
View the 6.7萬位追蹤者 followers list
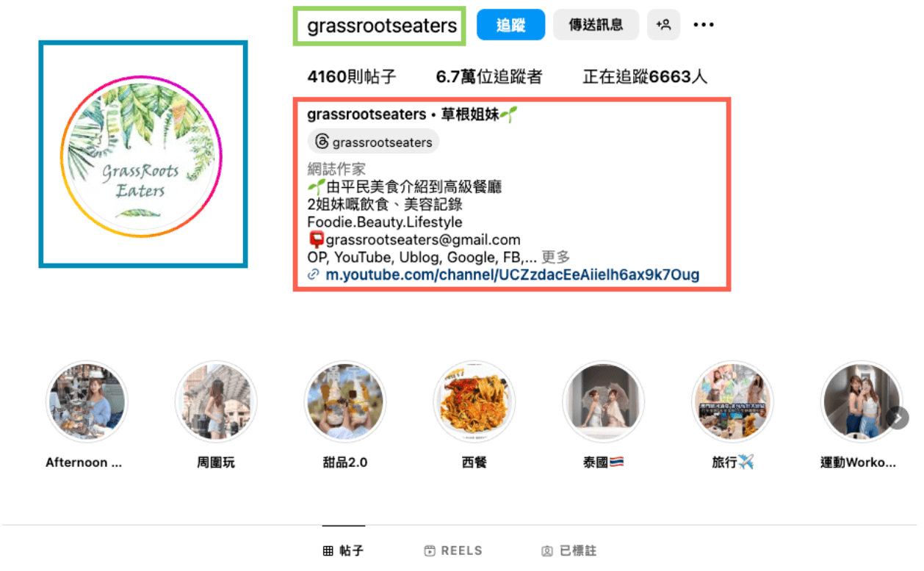489,76
